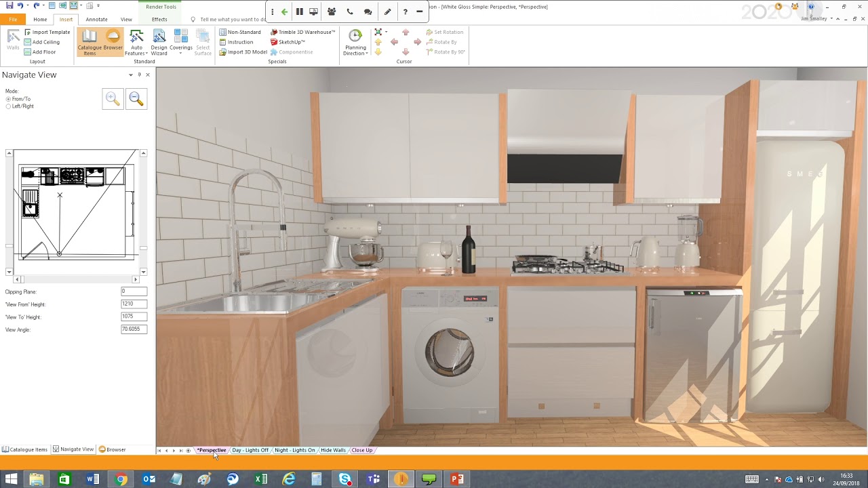The width and height of the screenshot is (868, 488).
Task: Click the View From Height field
Action: click(x=134, y=304)
